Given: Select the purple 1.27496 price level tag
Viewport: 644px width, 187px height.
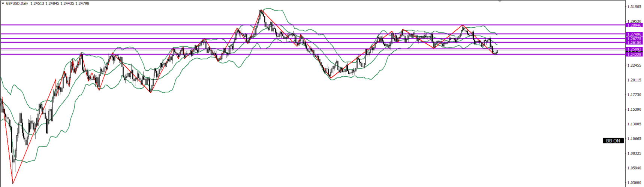Looking at the screenshot, I should click(x=634, y=34).
